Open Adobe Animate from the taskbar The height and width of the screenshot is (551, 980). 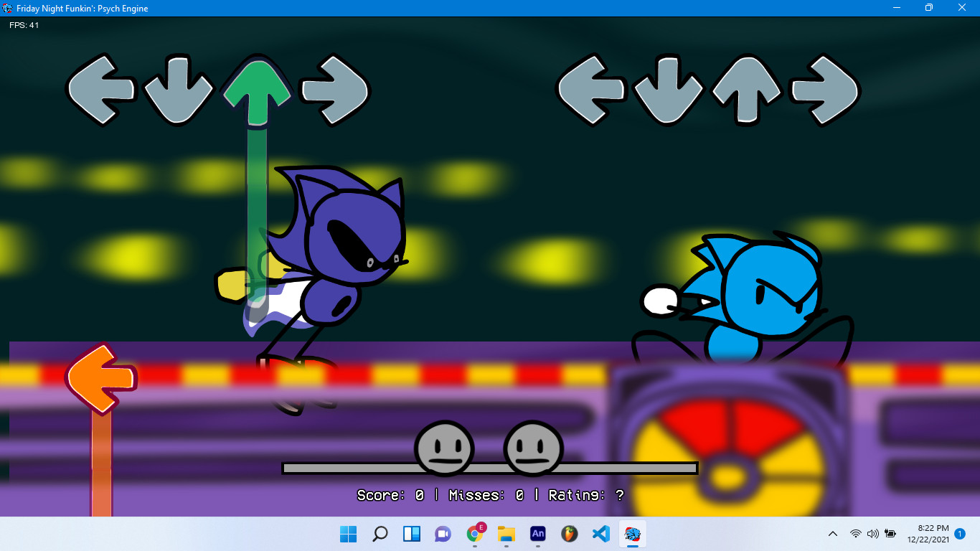[x=537, y=534]
